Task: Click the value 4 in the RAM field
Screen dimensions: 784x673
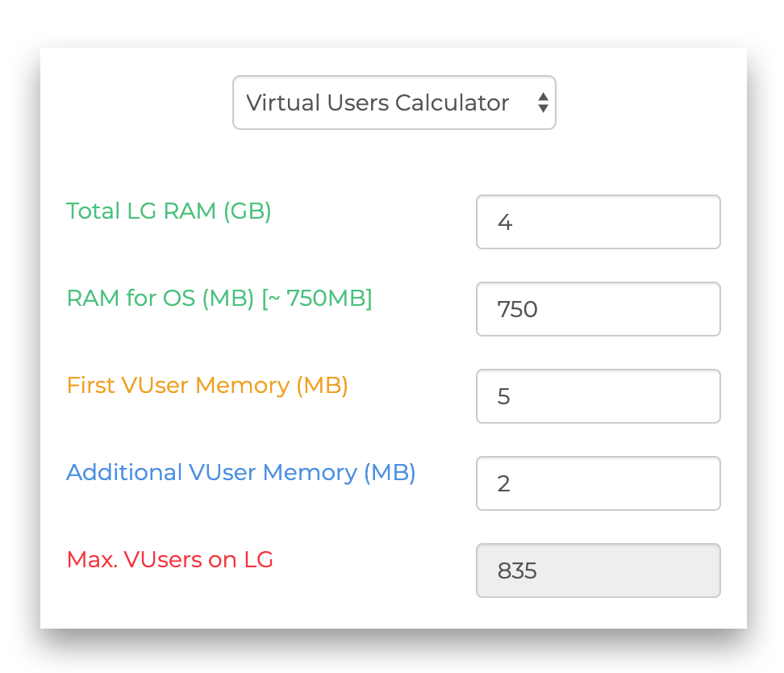Action: (505, 222)
